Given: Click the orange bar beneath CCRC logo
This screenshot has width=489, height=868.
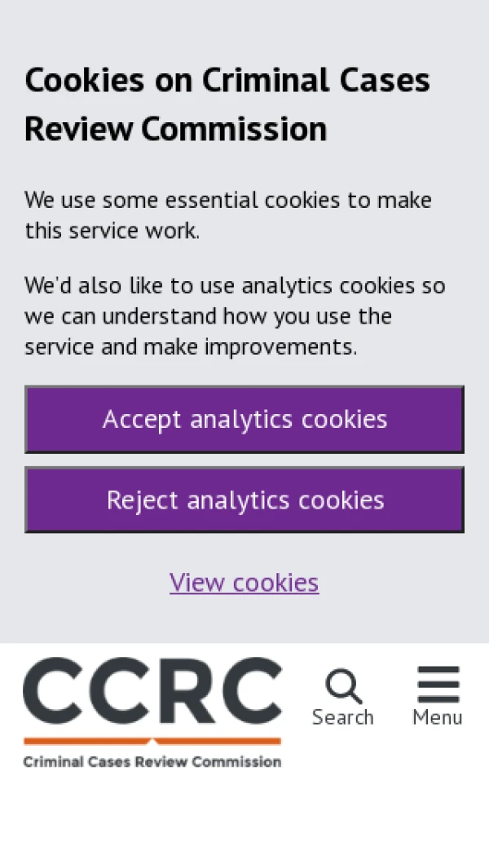Looking at the screenshot, I should pyautogui.click(x=152, y=741).
